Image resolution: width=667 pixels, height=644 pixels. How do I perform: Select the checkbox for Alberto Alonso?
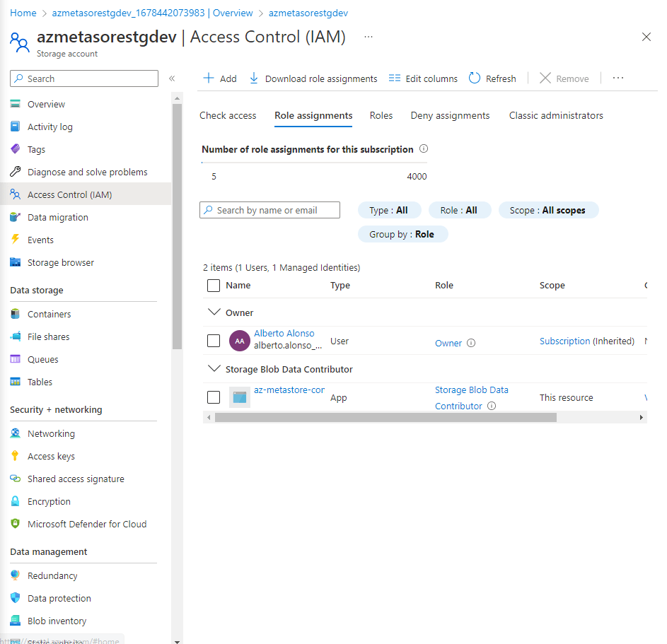coord(214,341)
